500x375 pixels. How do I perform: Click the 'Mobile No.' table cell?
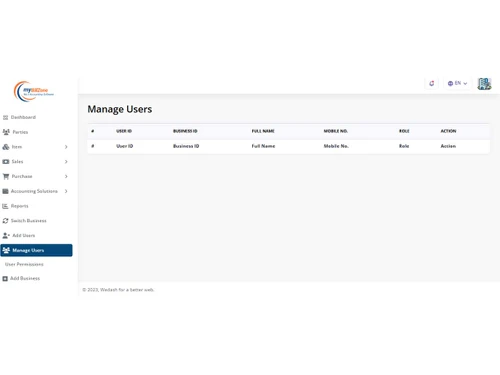point(336,146)
